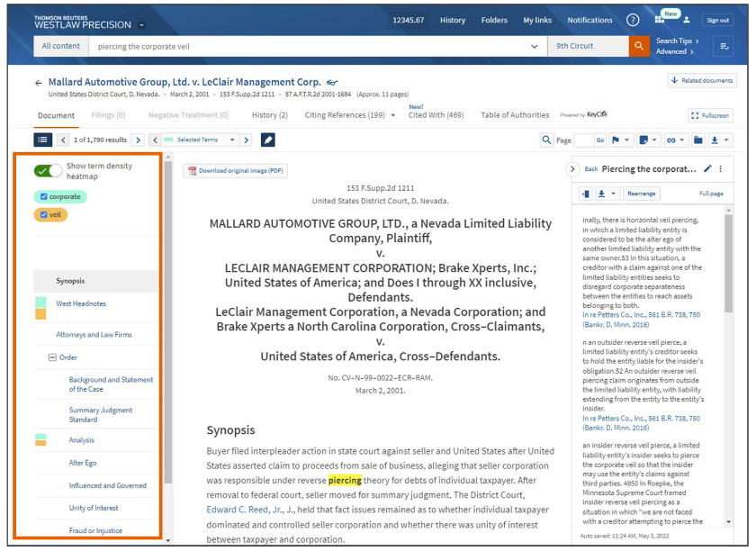Viewport: 756px width, 551px height.
Task: Click the search-within-document magnifier icon
Action: (x=546, y=140)
